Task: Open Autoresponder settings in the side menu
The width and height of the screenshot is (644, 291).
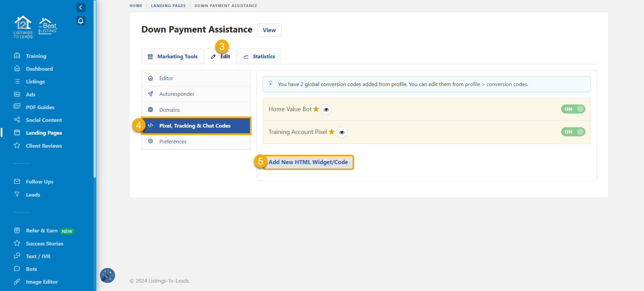Action: 177,94
